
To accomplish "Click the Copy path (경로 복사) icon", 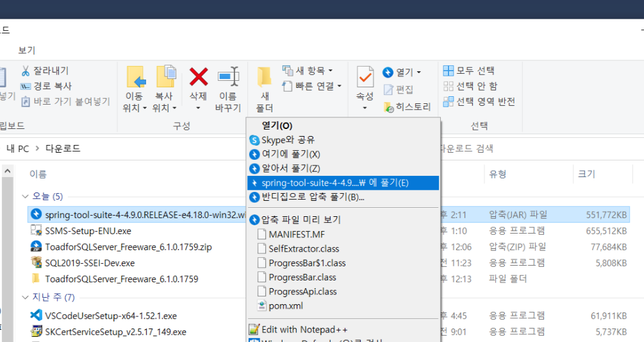I will pos(26,87).
